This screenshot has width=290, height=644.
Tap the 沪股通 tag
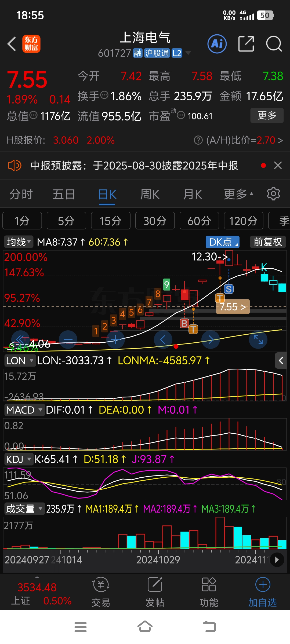(157, 53)
